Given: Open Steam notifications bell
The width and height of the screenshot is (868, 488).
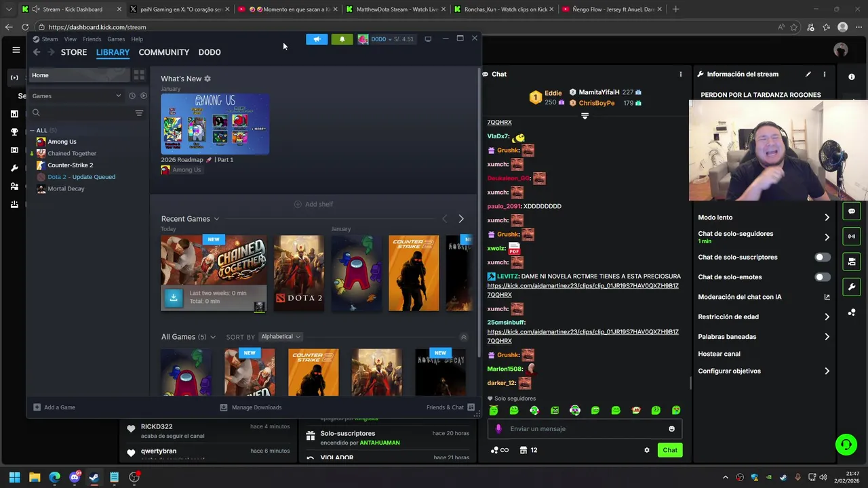Looking at the screenshot, I should pyautogui.click(x=342, y=39).
